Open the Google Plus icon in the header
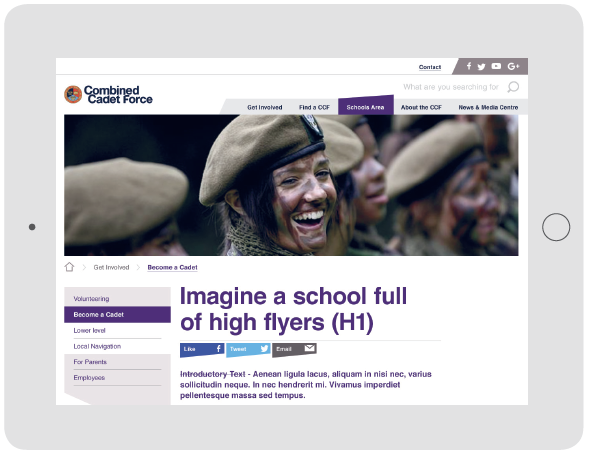Viewport: 590px width, 459px height. click(514, 66)
